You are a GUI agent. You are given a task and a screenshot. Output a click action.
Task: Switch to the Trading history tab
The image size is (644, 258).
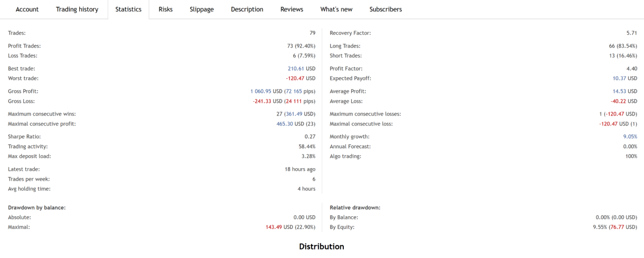(77, 9)
